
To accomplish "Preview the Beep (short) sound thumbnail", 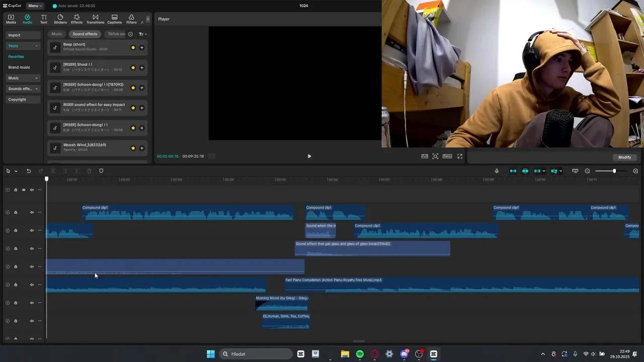I will (x=55, y=48).
